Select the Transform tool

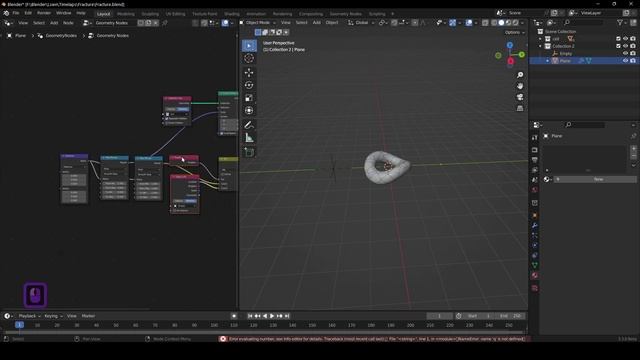tap(249, 111)
